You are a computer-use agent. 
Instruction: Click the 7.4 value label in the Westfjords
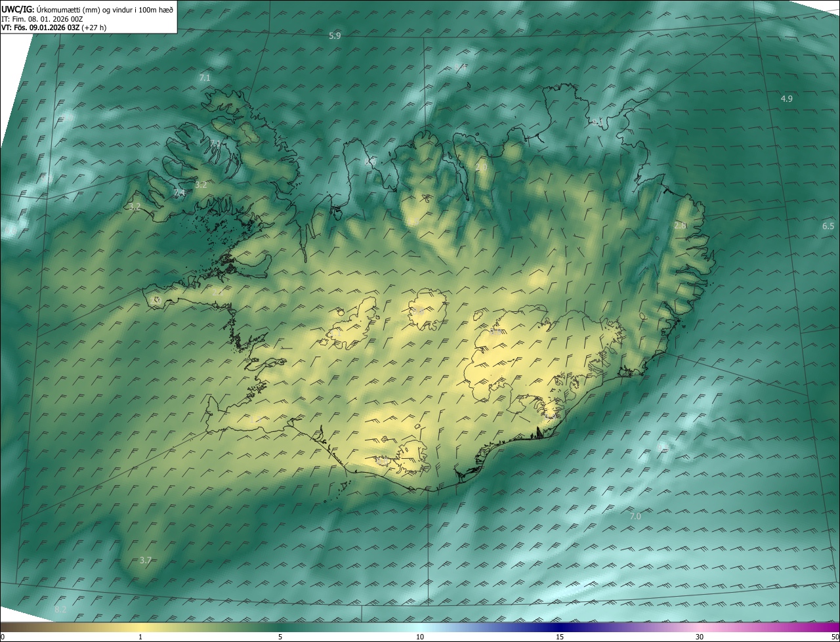180,192
